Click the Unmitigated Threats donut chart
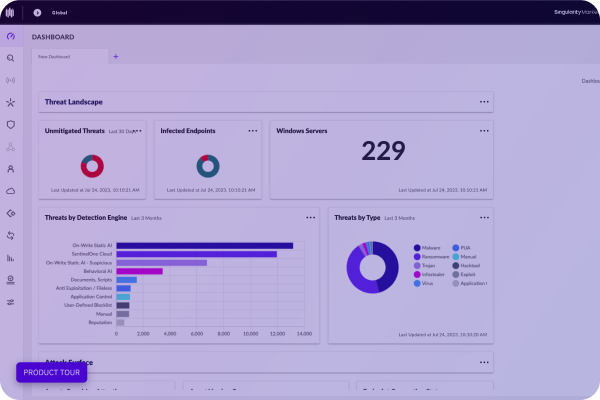 94,165
